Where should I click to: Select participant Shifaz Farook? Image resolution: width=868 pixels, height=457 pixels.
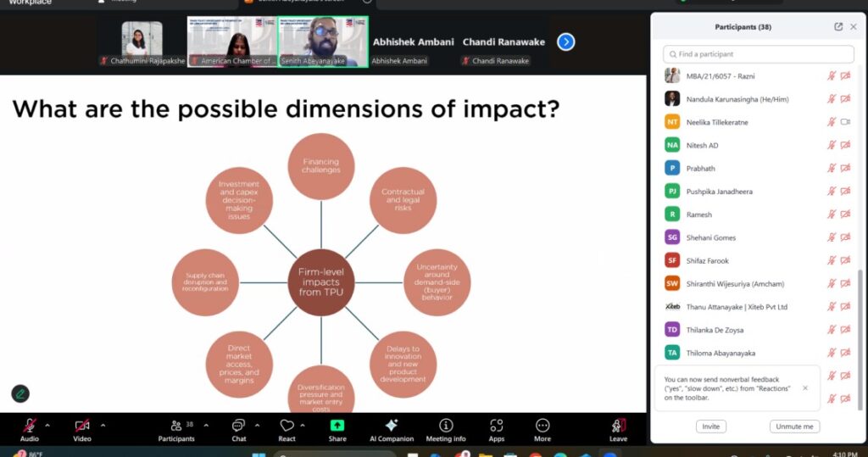pyautogui.click(x=757, y=261)
